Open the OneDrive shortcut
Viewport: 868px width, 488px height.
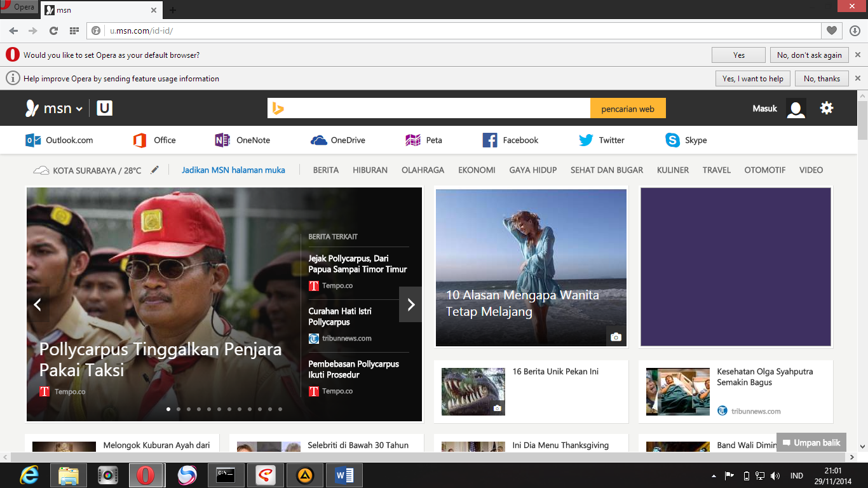click(x=338, y=140)
